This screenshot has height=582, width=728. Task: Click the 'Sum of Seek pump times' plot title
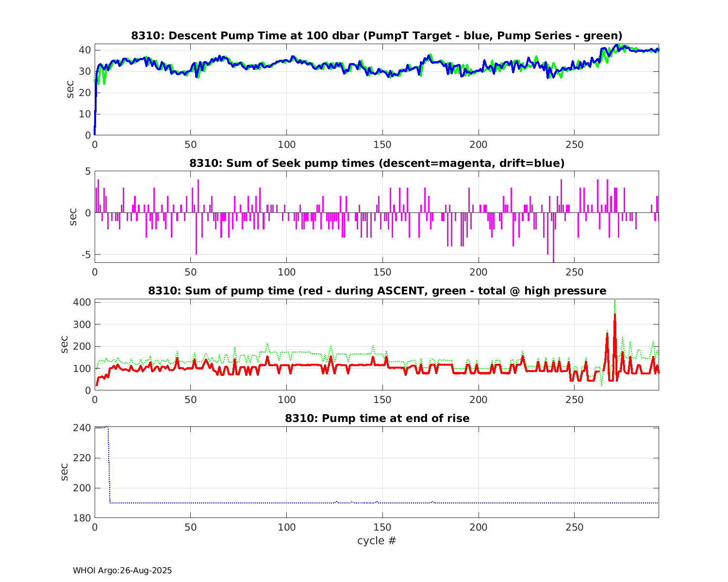pos(377,163)
